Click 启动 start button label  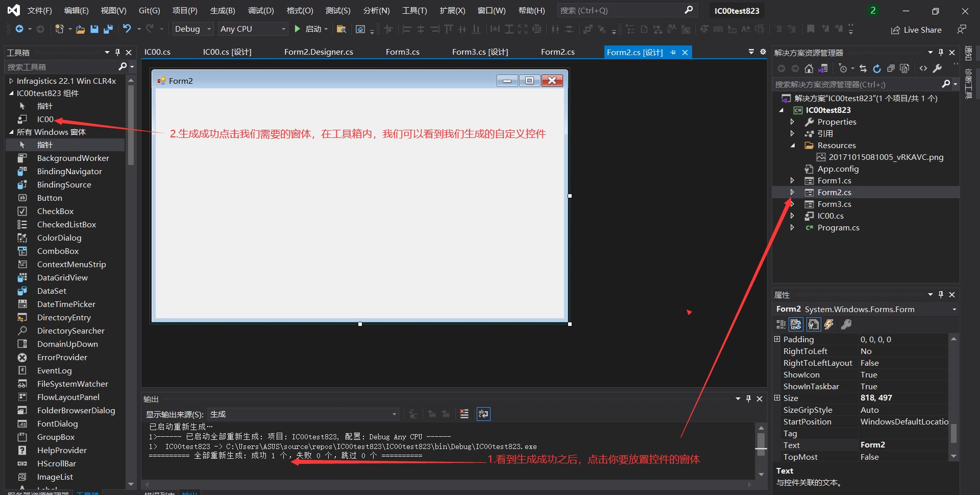[x=313, y=29]
